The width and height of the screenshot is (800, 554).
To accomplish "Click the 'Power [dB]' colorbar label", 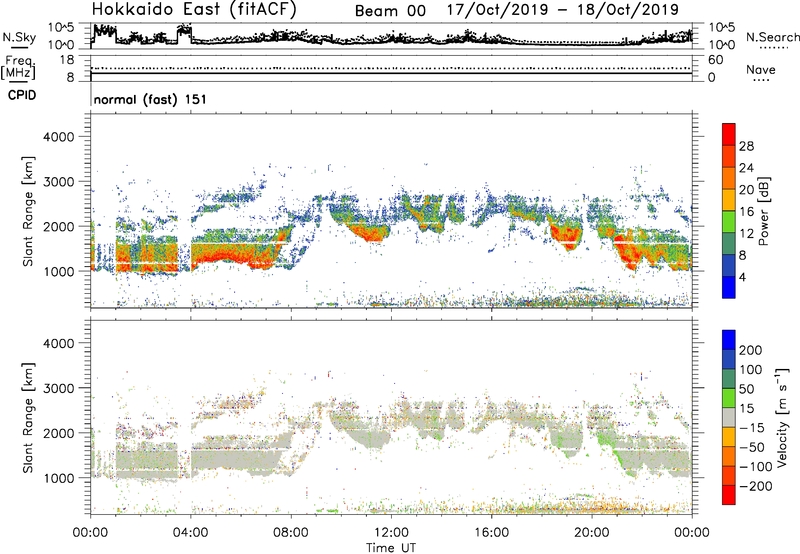I will 764,211.
